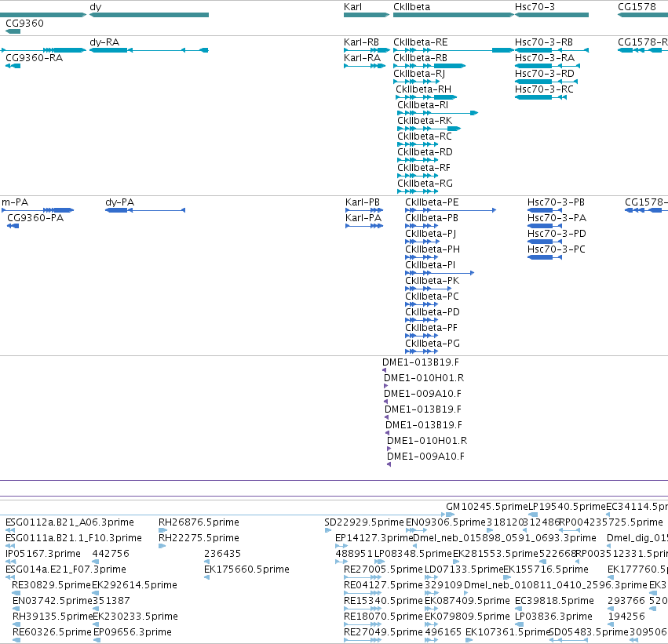Click transcript CG9360-RA
This screenshot has height=644, width=668.
point(34,58)
